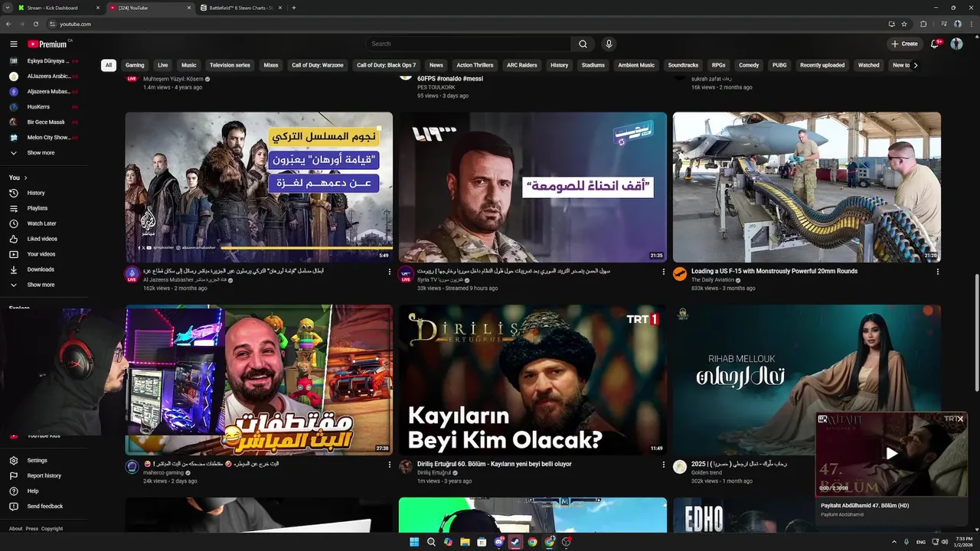Switch to Battlefield 6 Steam Charts tab
The image size is (980, 551).
point(242,8)
